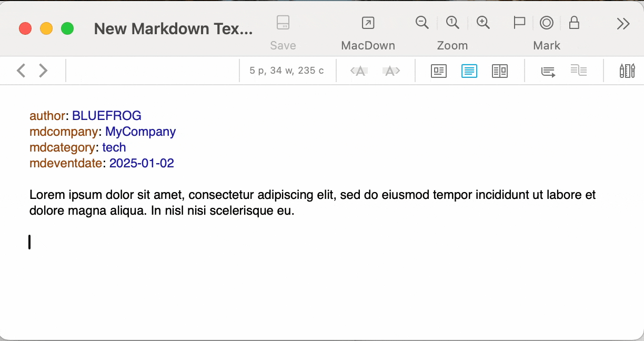Screen dimensions: 644x341
Task: Click the mdeventdate key
Action: (66, 163)
